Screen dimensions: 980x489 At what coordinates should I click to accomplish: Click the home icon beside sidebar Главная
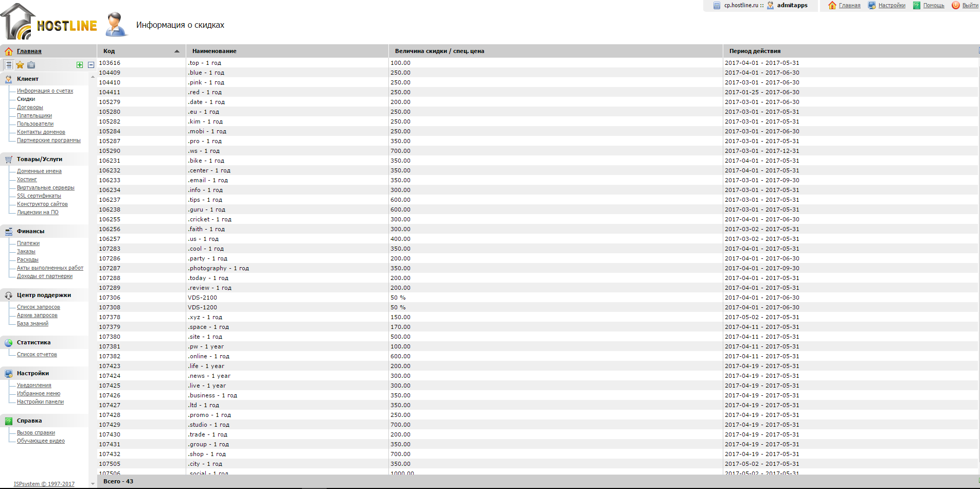[9, 51]
